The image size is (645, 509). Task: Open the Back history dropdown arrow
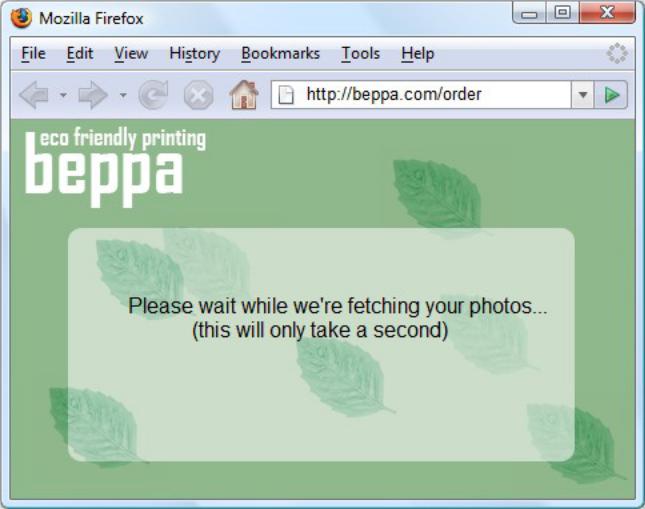point(63,95)
